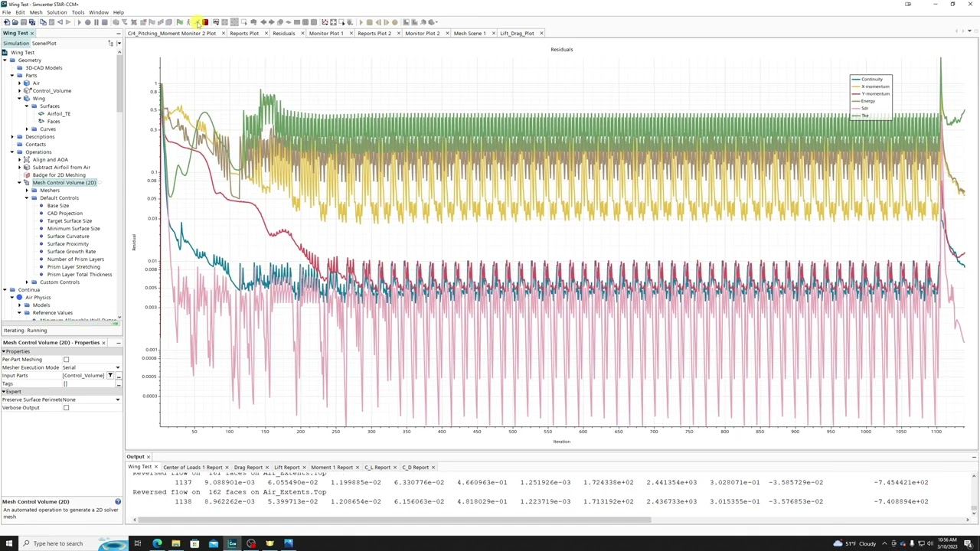Image resolution: width=980 pixels, height=551 pixels.
Task: Switch to the Reports Plot tab
Action: tap(244, 34)
